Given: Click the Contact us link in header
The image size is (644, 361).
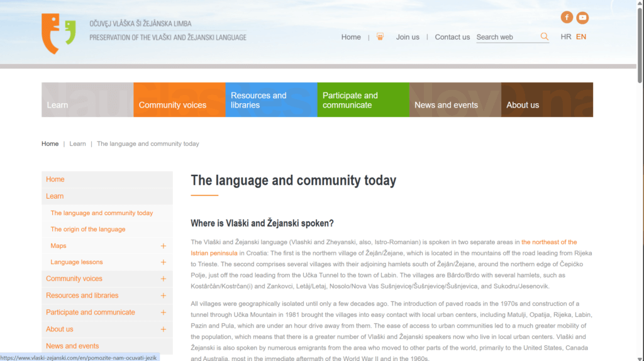Looking at the screenshot, I should point(452,37).
